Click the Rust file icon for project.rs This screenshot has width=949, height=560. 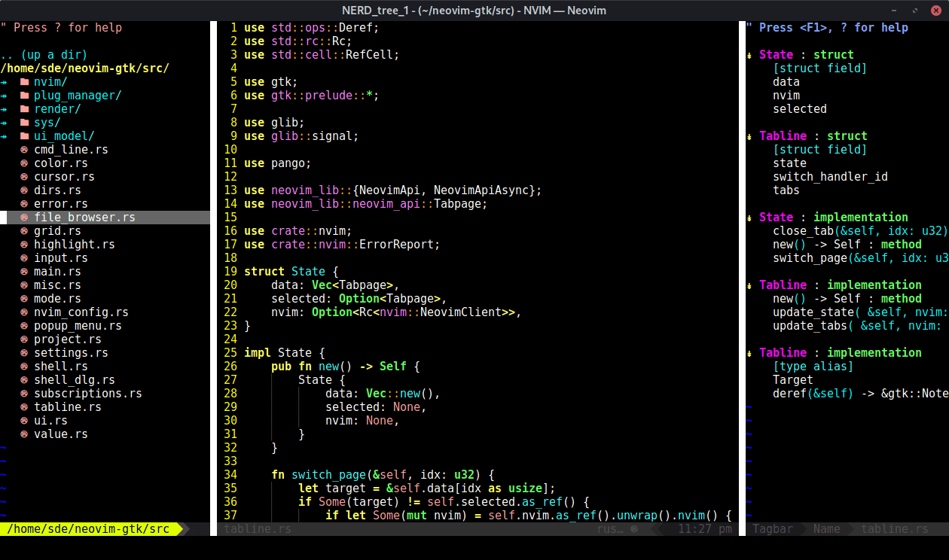pos(24,339)
